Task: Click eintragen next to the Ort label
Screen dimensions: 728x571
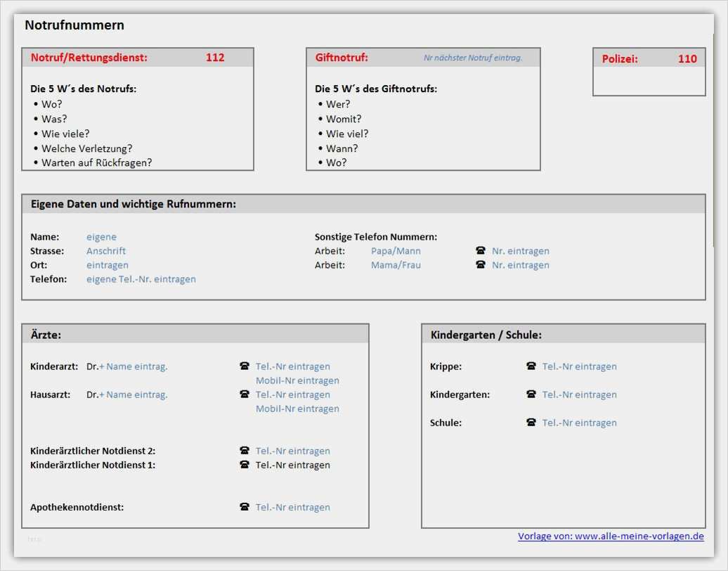Action: click(x=107, y=265)
